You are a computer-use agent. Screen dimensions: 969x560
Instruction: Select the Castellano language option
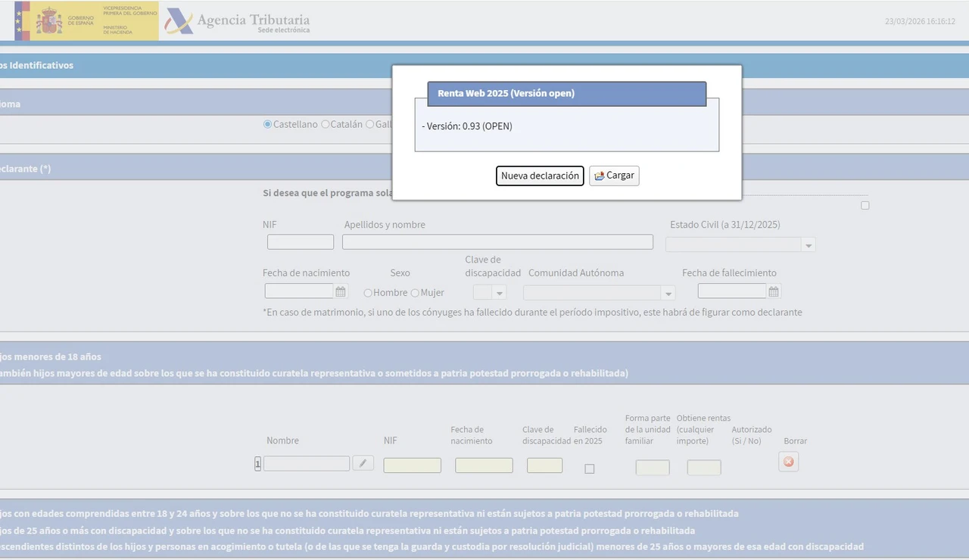click(268, 124)
